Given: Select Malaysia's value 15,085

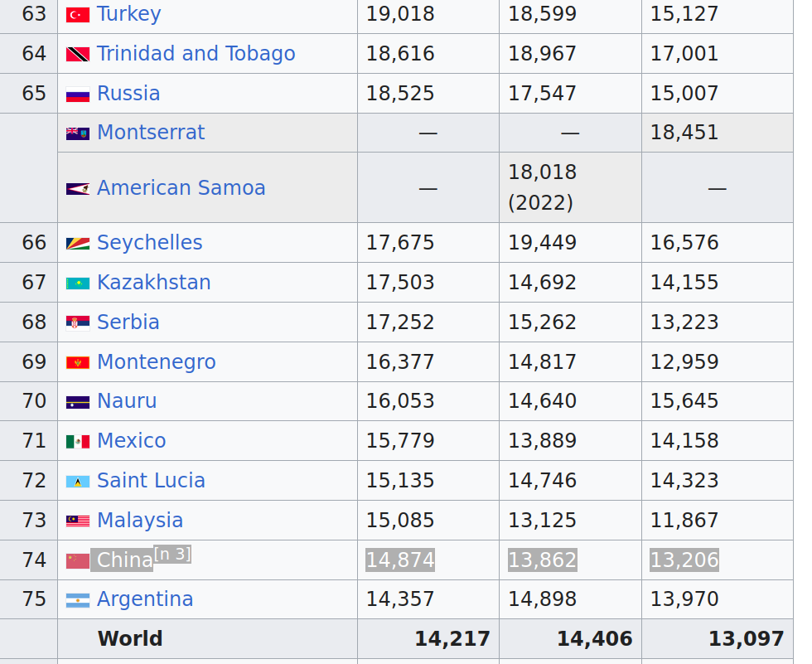Looking at the screenshot, I should [400, 521].
